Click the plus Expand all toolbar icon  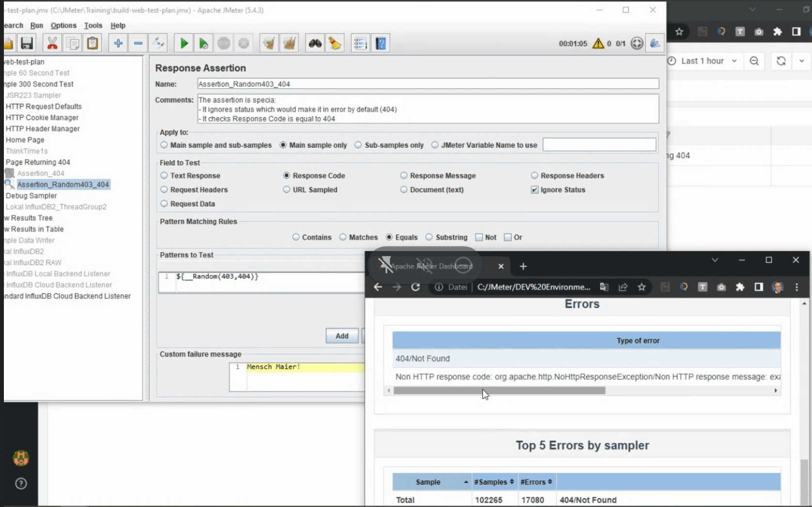point(118,44)
